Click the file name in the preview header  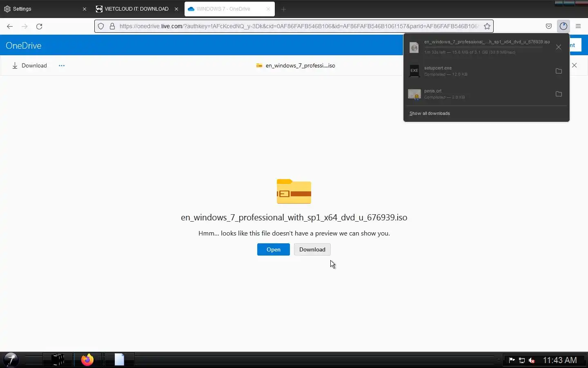click(x=300, y=65)
